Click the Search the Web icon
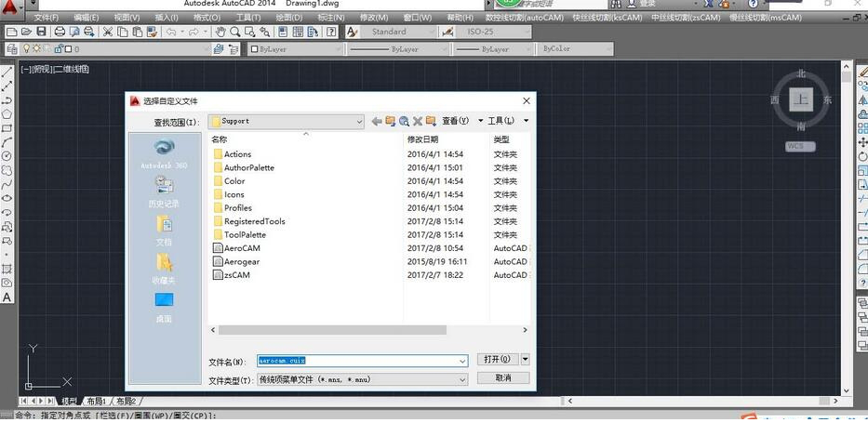This screenshot has width=868, height=436. [404, 121]
